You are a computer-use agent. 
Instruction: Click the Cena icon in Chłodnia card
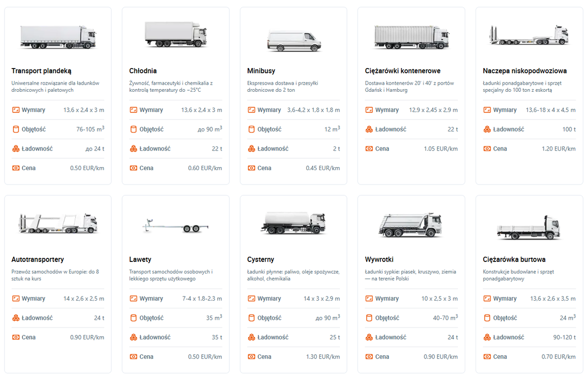(134, 168)
